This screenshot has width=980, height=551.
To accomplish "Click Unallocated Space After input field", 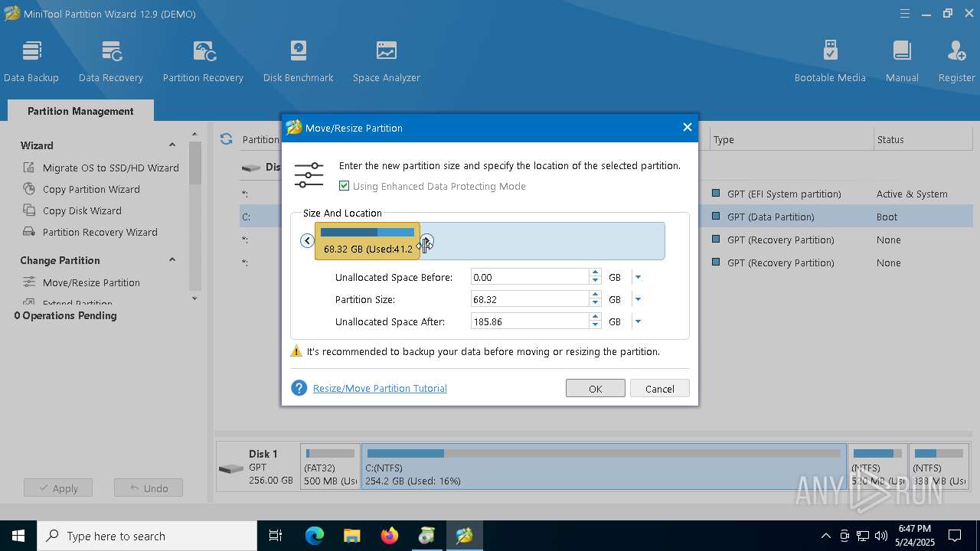I will click(x=530, y=321).
